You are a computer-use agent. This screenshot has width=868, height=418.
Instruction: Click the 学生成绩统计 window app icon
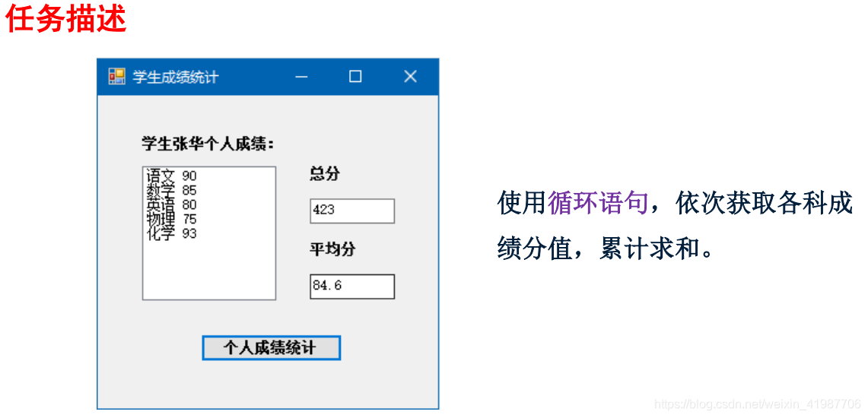[117, 77]
